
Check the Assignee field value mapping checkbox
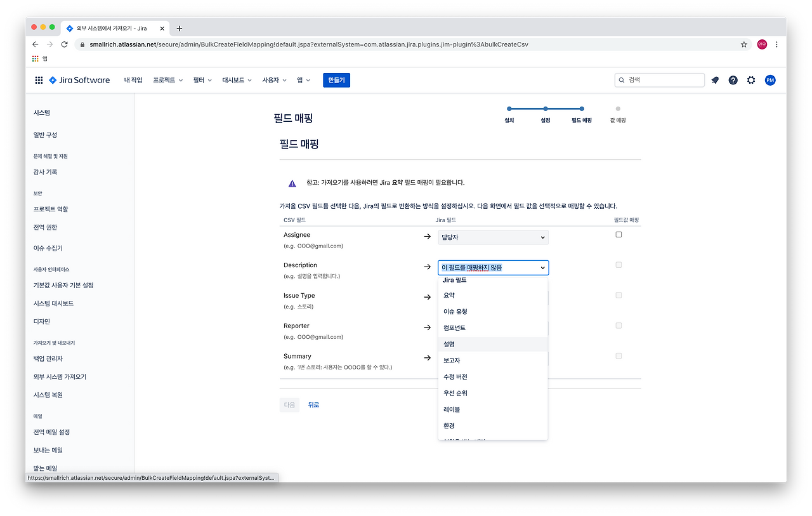(619, 234)
